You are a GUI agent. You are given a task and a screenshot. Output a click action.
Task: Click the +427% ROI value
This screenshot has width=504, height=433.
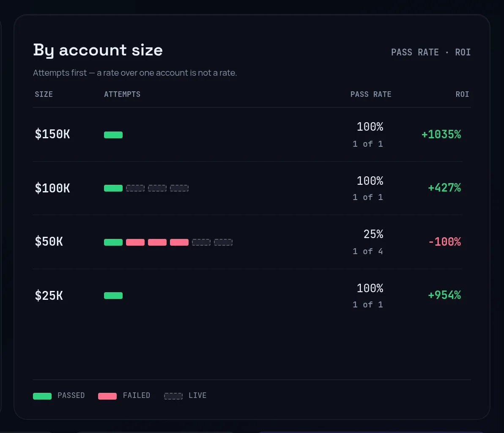(x=444, y=188)
